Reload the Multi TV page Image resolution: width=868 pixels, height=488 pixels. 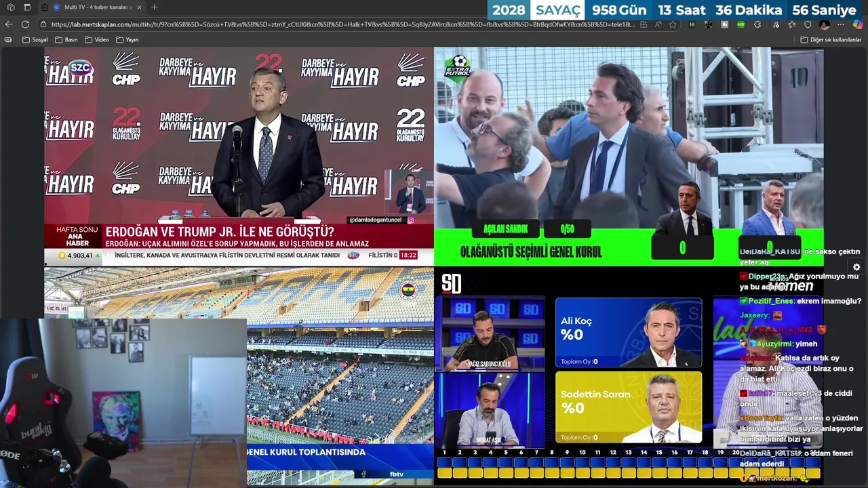click(25, 24)
